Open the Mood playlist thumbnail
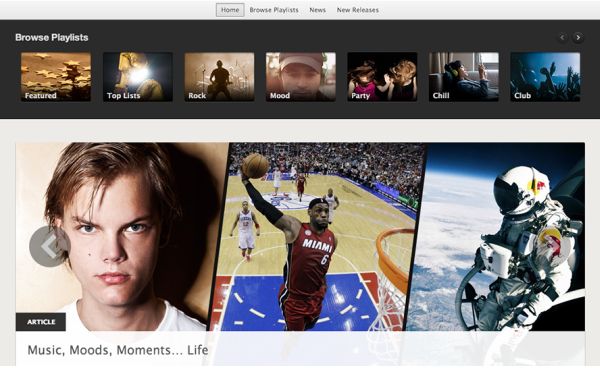600x368 pixels. click(301, 77)
